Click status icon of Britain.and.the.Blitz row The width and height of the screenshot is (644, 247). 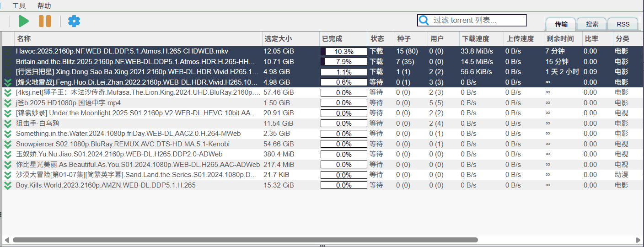click(x=8, y=62)
